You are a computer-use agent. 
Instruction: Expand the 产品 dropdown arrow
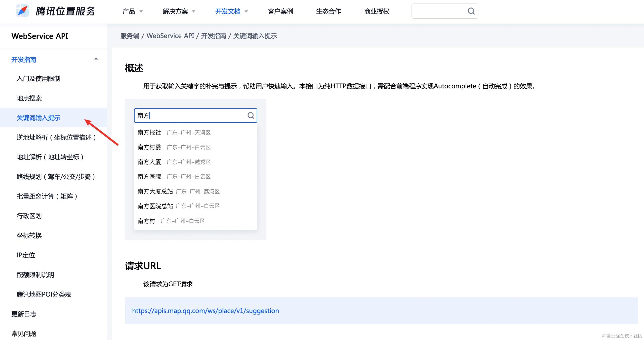coord(141,12)
